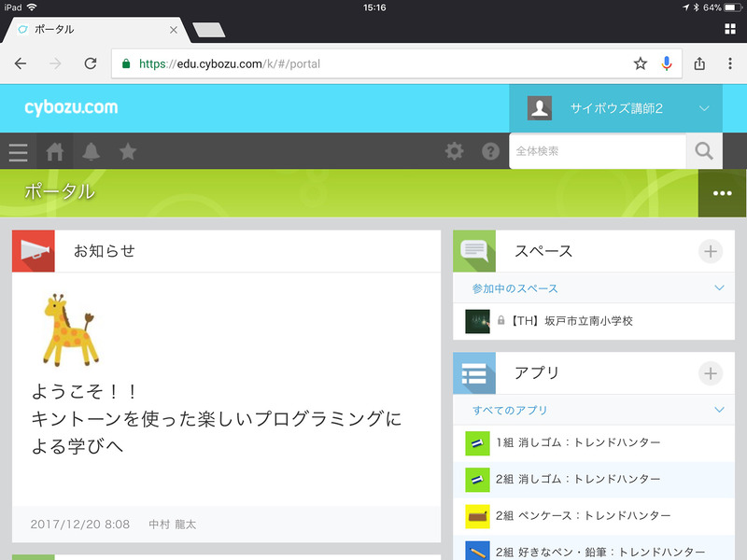Open the kintone settings gear
The width and height of the screenshot is (747, 560).
455,151
